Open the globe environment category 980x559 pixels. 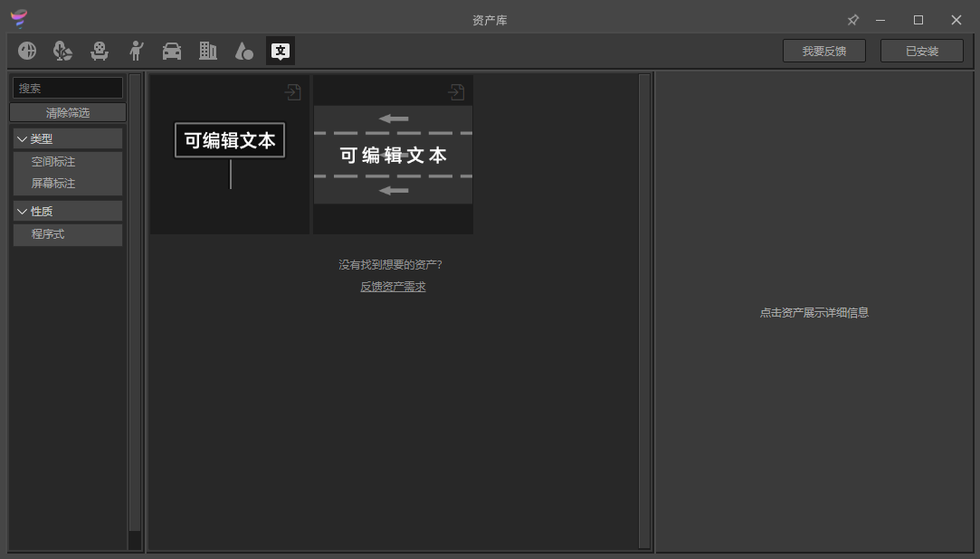[27, 51]
